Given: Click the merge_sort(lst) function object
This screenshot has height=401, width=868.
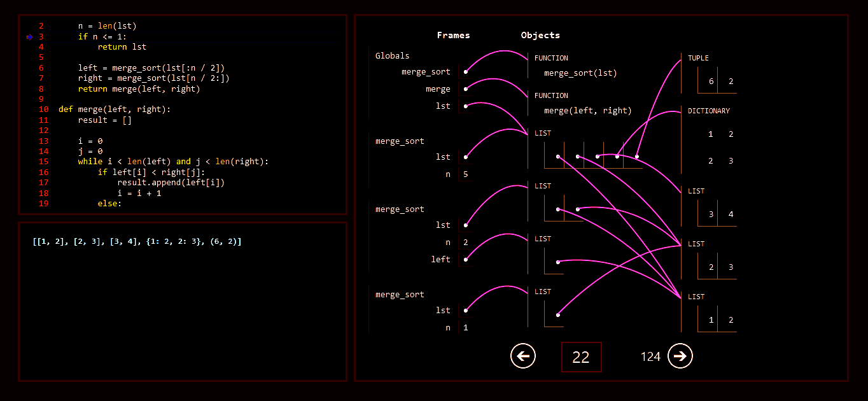Looking at the screenshot, I should (580, 73).
